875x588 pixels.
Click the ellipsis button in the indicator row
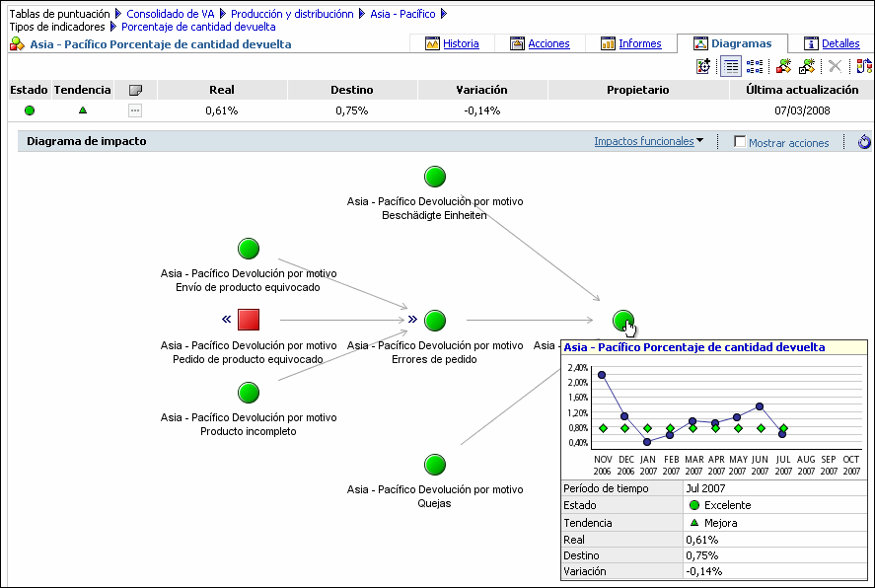pyautogui.click(x=135, y=110)
